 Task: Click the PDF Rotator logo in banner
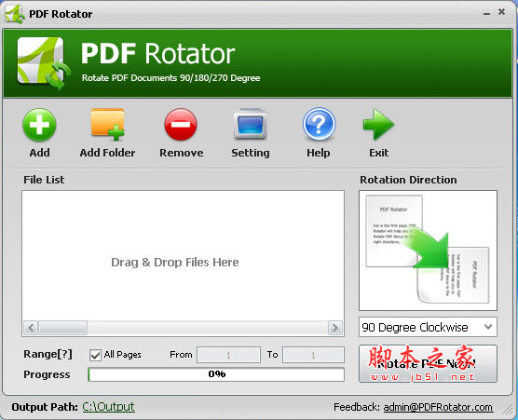pos(44,63)
